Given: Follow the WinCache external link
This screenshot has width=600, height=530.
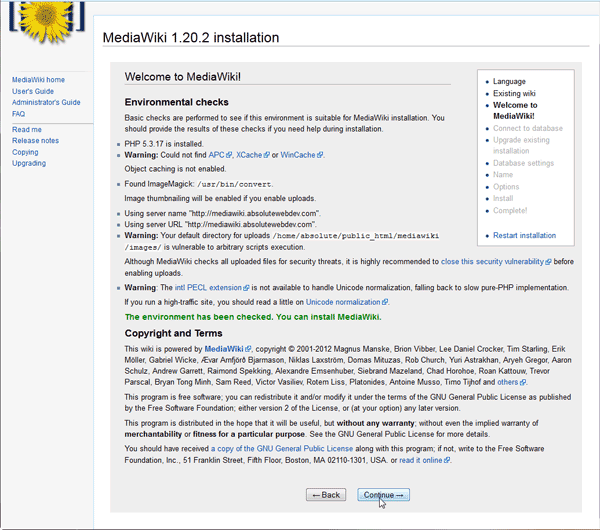Looking at the screenshot, I should pos(299,155).
